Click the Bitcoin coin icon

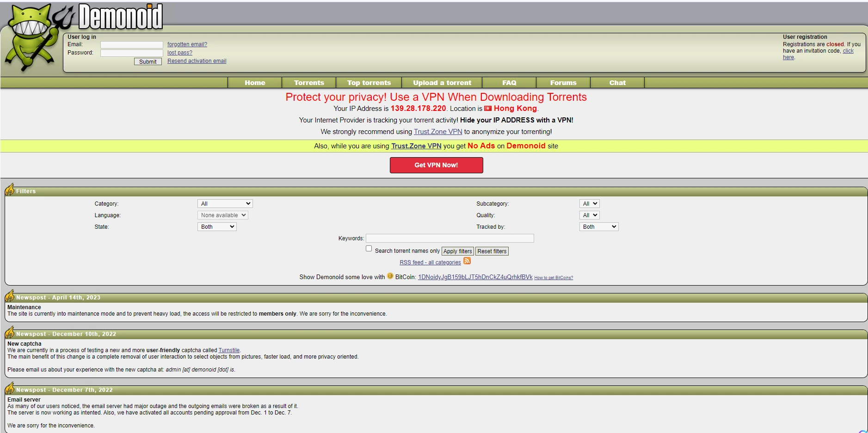coord(390,276)
